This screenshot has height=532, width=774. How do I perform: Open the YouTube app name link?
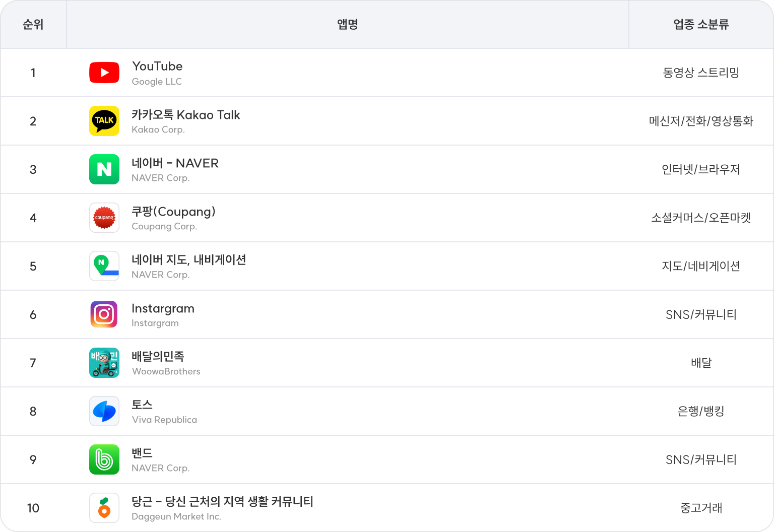tap(157, 66)
